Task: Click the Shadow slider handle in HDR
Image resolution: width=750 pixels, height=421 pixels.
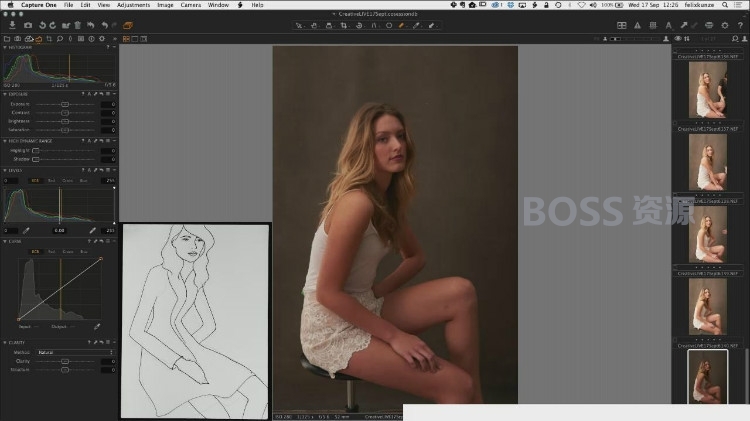Action: click(36, 159)
